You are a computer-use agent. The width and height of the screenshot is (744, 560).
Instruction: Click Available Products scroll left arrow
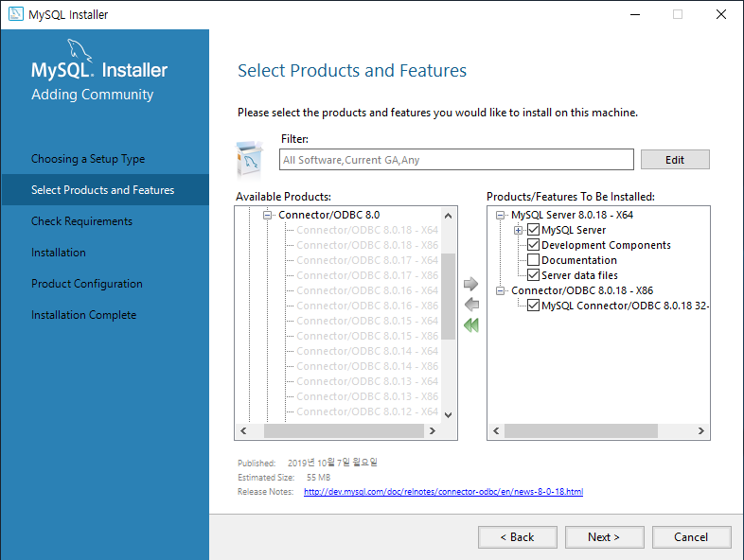click(243, 431)
